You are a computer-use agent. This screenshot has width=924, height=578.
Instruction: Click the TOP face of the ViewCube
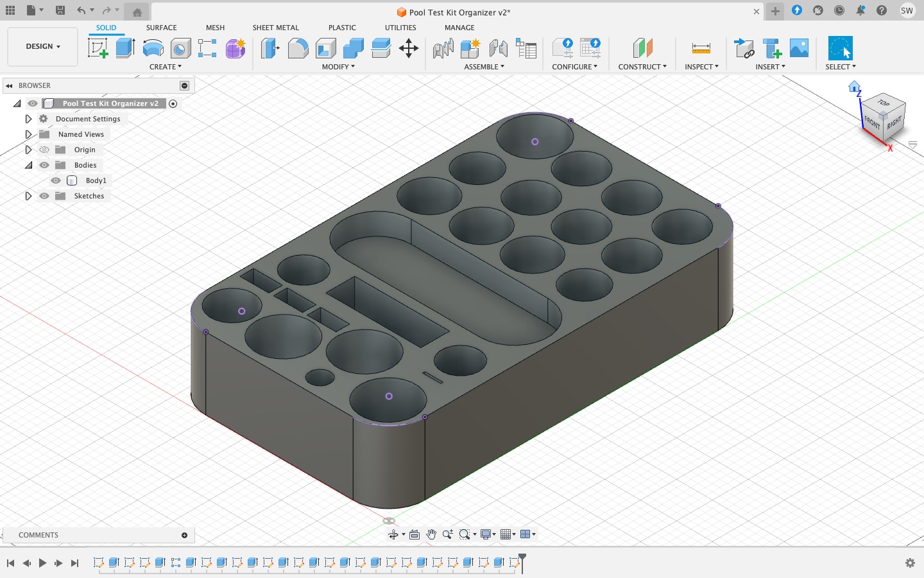(884, 103)
